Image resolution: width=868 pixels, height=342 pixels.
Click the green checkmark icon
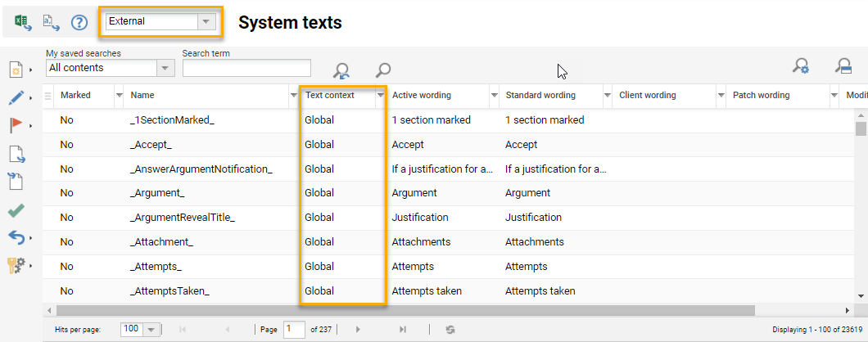coord(16,210)
